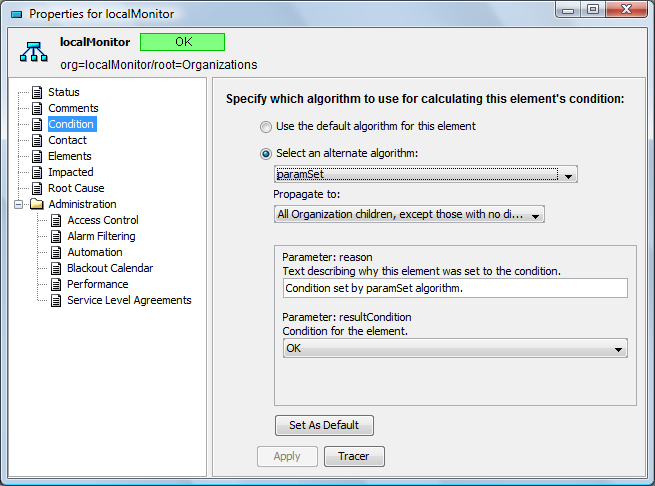This screenshot has width=655, height=486.
Task: Click the Contact page document icon
Action: point(37,140)
